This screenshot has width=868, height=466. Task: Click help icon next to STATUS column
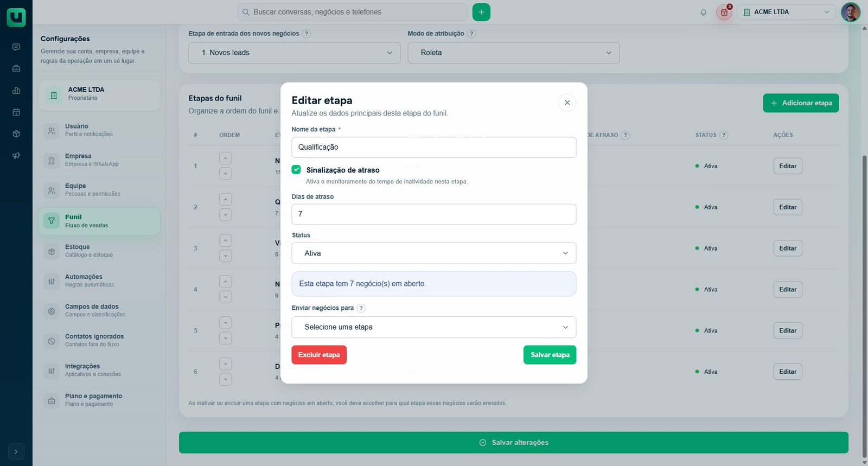[724, 135]
